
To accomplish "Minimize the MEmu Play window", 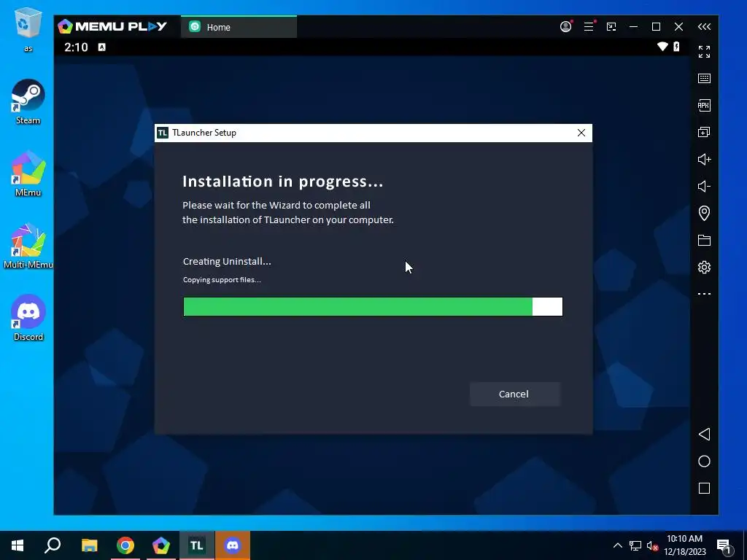I will (x=634, y=27).
